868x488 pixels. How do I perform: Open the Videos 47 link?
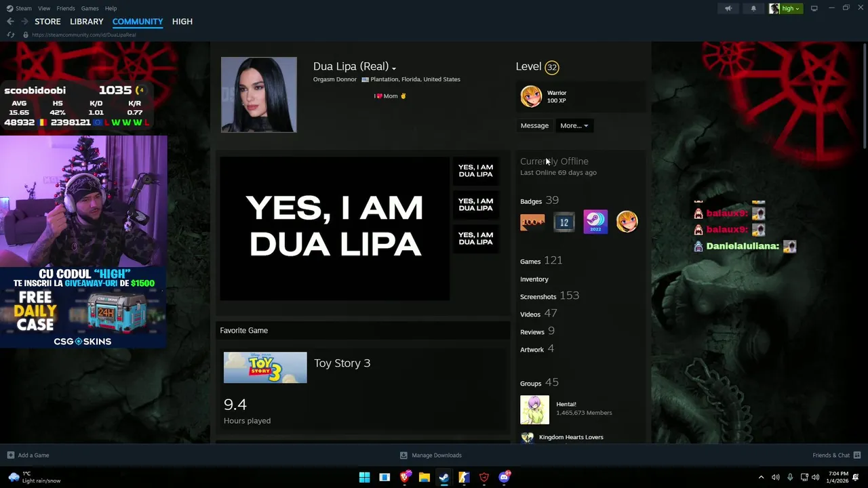pyautogui.click(x=538, y=314)
